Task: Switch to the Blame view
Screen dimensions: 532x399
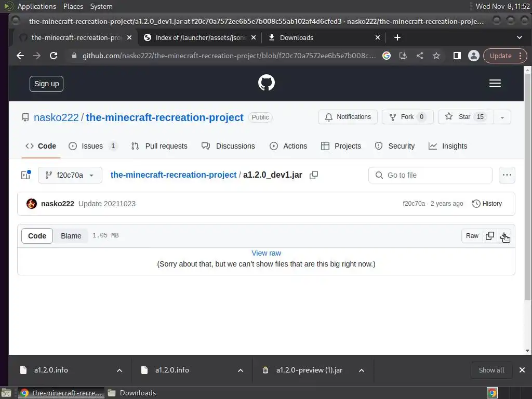Action: (71, 236)
